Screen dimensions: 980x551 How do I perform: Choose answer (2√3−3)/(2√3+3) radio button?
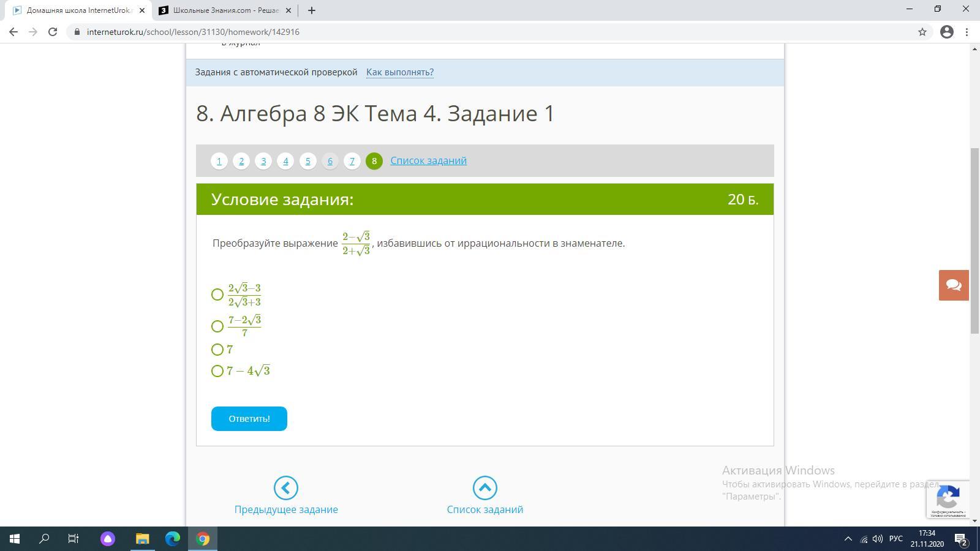[217, 294]
